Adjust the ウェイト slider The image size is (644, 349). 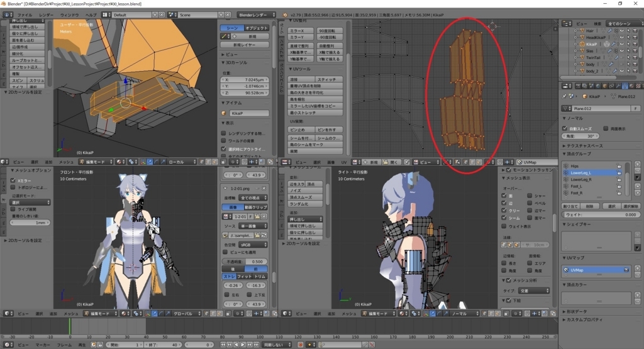[x=601, y=214]
